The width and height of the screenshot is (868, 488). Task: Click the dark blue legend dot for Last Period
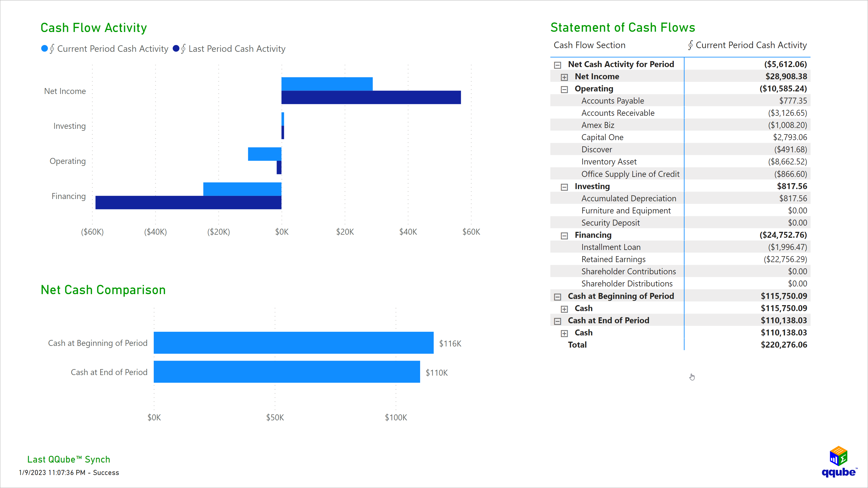point(176,48)
